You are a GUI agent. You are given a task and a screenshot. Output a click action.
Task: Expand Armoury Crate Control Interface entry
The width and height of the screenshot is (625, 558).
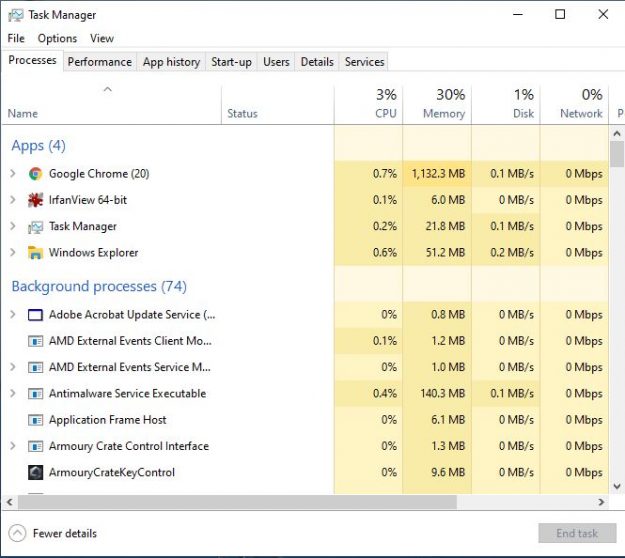click(x=13, y=446)
